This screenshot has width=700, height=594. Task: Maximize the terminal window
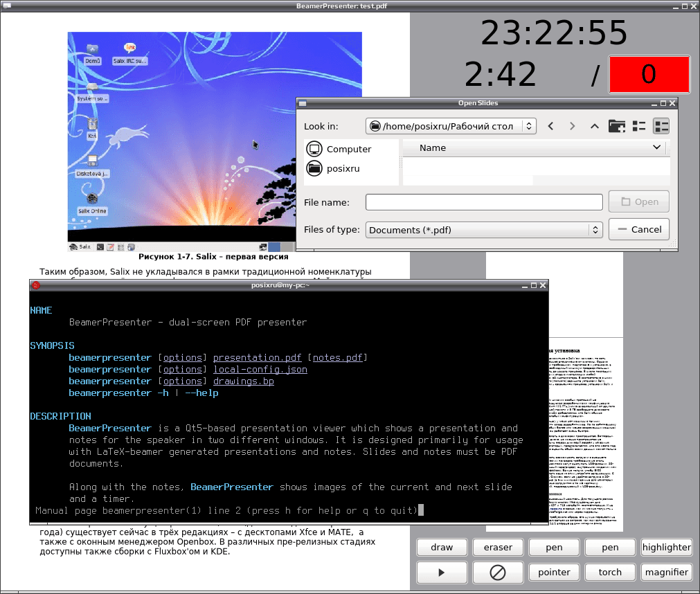pos(534,286)
